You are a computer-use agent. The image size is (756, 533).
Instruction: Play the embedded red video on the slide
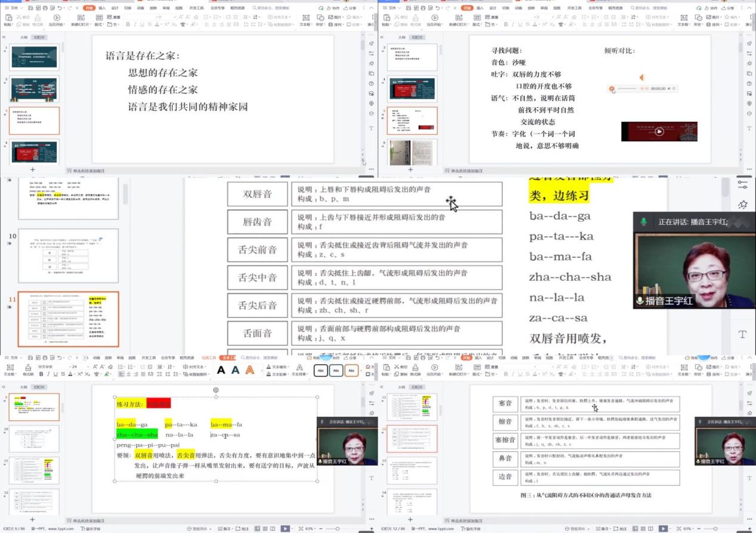[659, 132]
